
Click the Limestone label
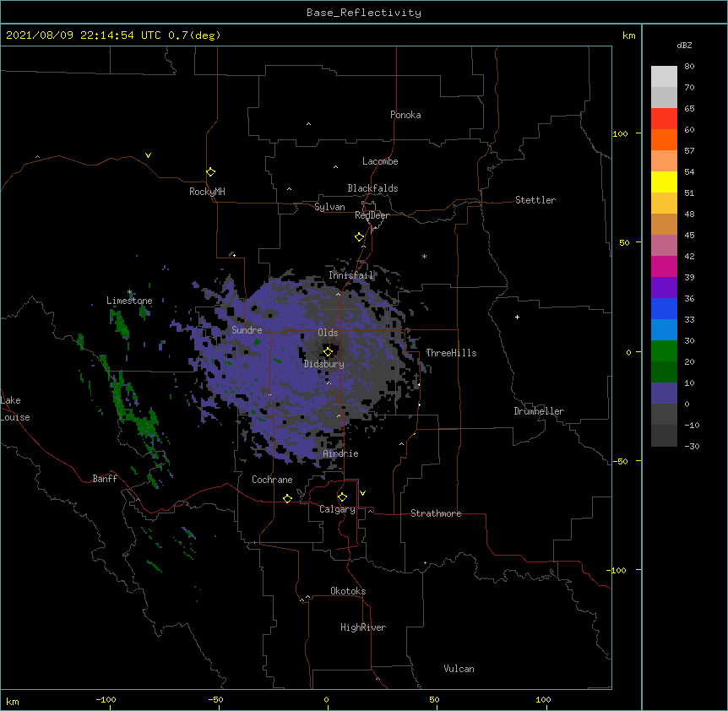pos(129,301)
